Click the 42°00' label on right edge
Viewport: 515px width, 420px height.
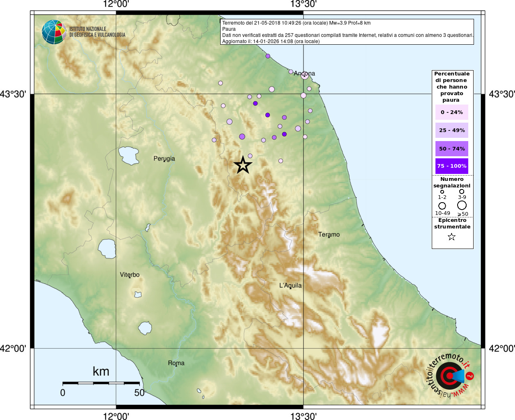502,348
